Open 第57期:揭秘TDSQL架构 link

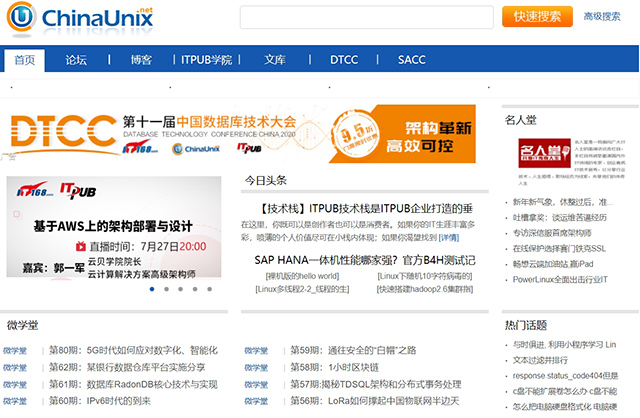click(x=376, y=385)
